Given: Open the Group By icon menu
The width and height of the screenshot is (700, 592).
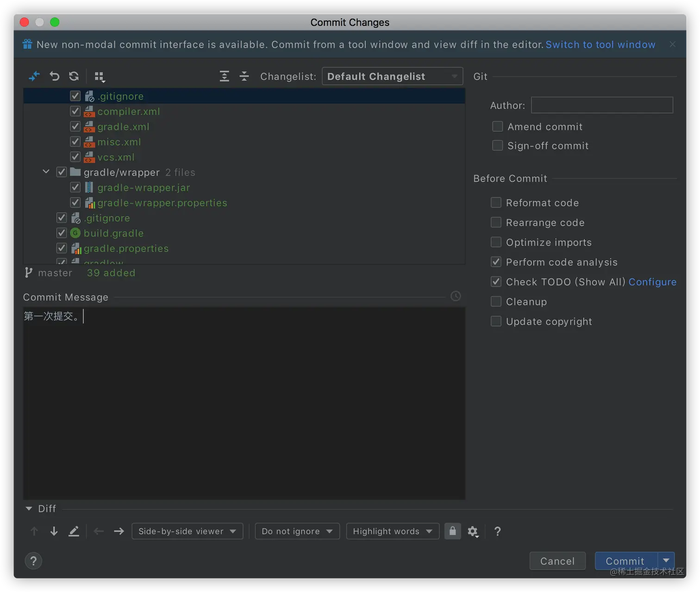Looking at the screenshot, I should click(100, 76).
